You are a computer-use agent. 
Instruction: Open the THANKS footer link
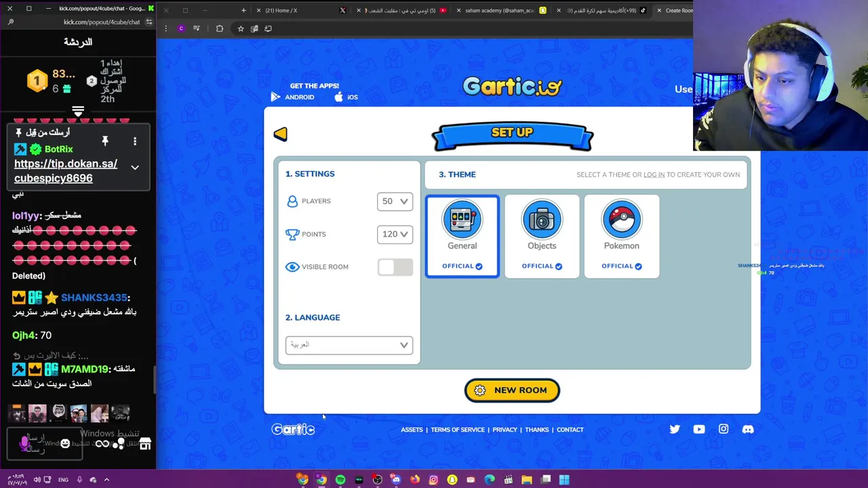pos(536,430)
